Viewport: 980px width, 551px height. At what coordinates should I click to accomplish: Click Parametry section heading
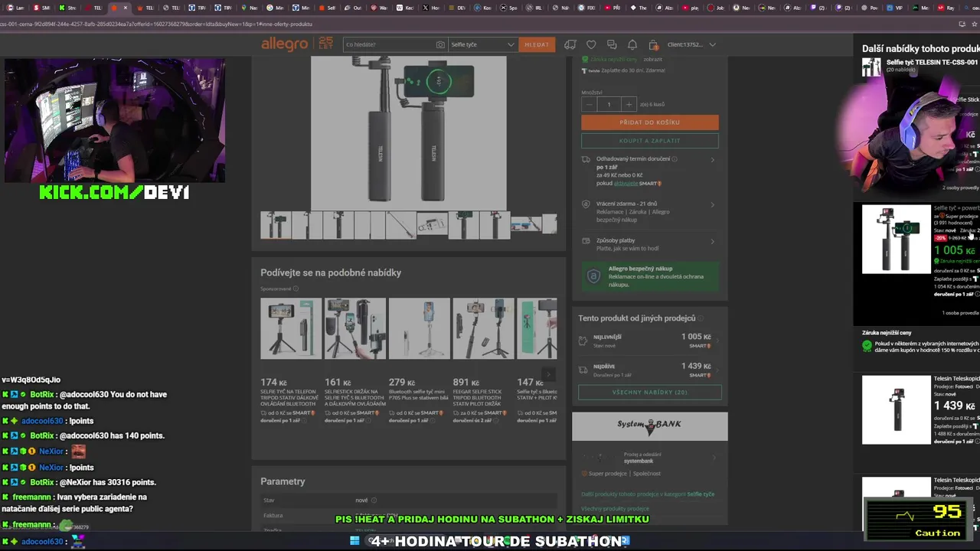click(x=283, y=481)
